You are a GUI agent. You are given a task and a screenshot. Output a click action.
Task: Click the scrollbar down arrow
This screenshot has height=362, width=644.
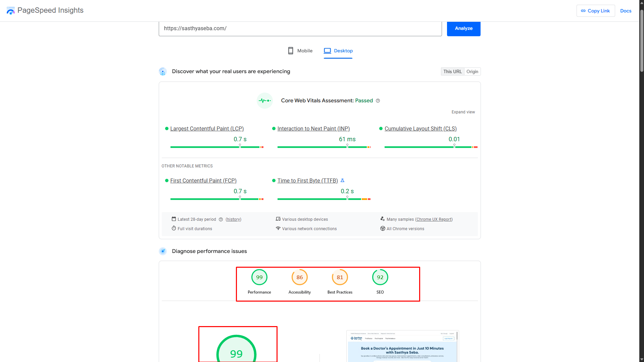pyautogui.click(x=642, y=359)
